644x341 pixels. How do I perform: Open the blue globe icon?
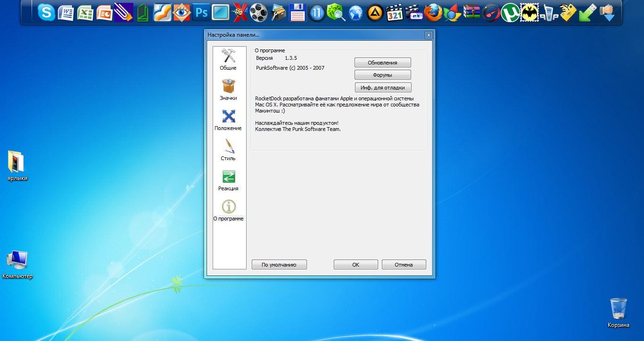(355, 13)
